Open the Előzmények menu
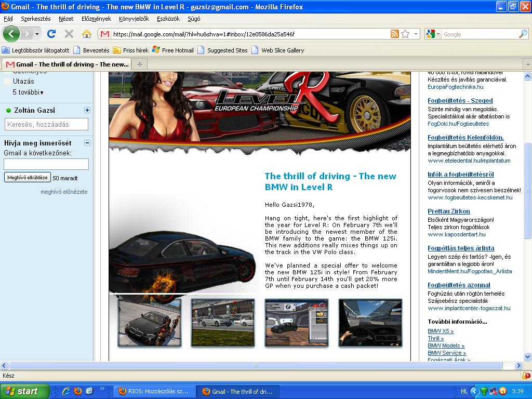This screenshot has width=532, height=399. point(96,19)
